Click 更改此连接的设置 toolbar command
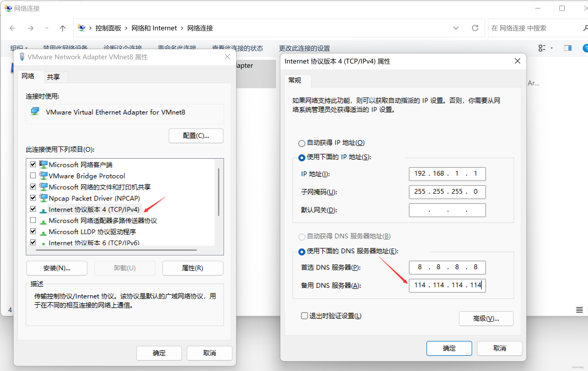Screen dimensions: 588x371 pos(304,48)
